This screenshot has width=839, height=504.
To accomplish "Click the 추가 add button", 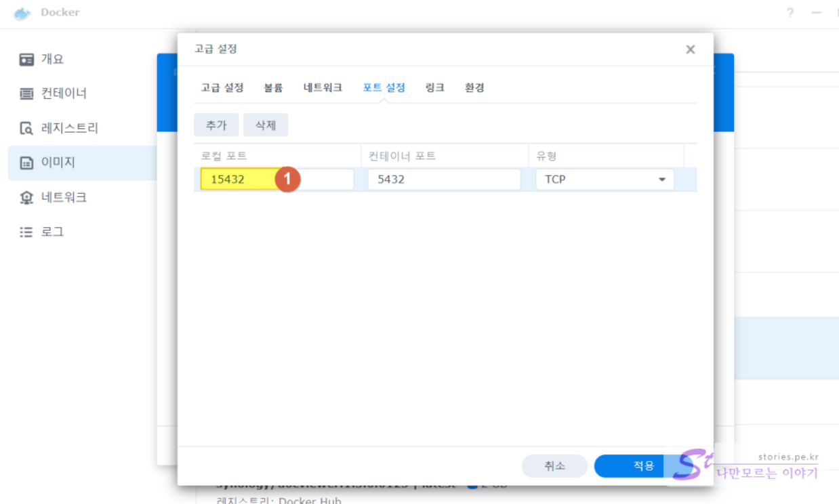I will (216, 125).
